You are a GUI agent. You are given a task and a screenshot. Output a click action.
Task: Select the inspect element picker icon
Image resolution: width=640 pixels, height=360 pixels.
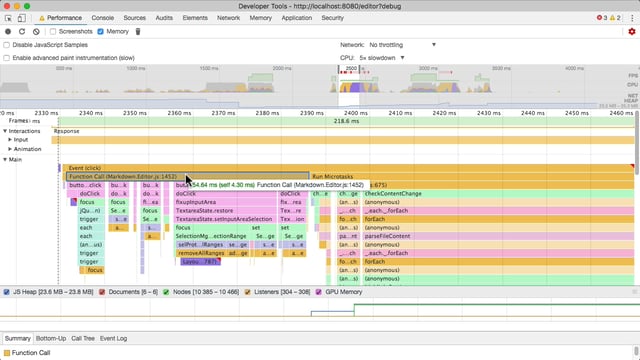pyautogui.click(x=8, y=18)
